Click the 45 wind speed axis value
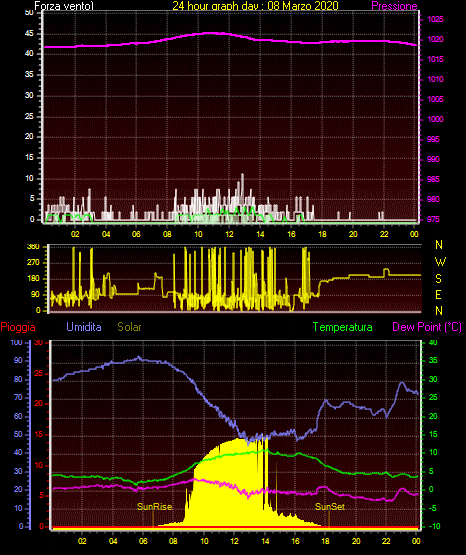 coord(29,34)
